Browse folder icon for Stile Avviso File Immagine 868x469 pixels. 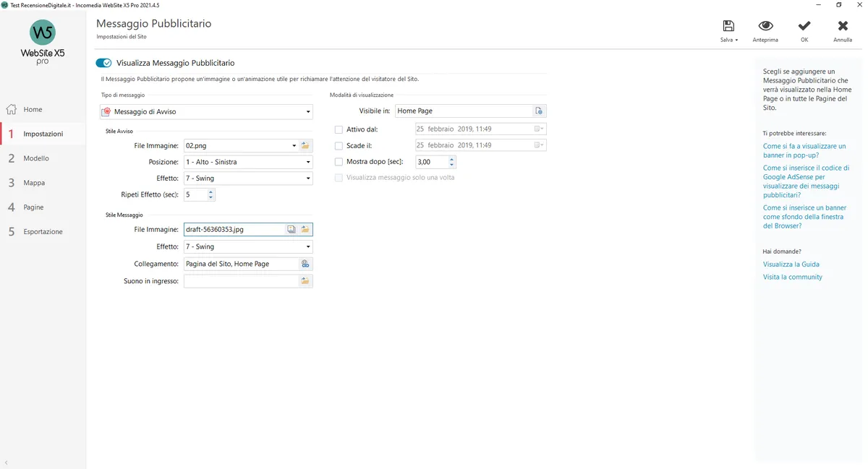click(305, 145)
